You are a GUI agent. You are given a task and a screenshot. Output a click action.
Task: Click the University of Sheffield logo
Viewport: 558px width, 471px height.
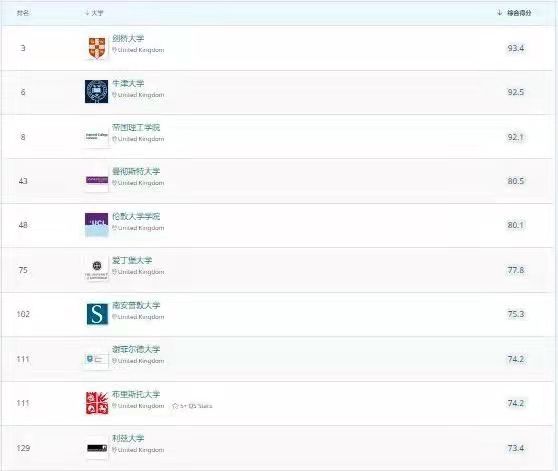[x=96, y=359]
